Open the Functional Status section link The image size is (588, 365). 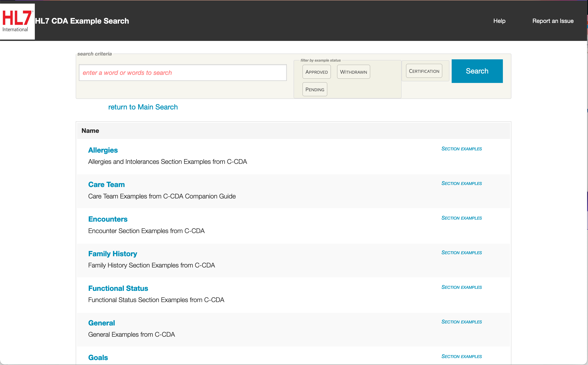coord(118,288)
